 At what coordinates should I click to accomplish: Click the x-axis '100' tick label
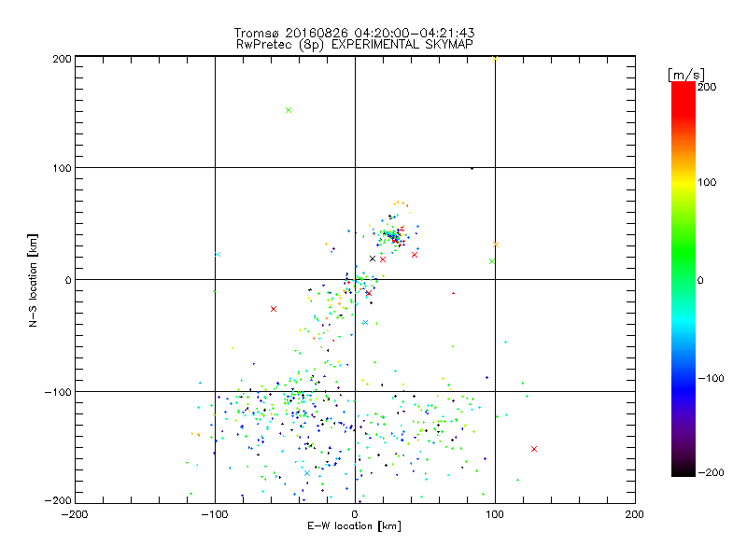tap(495, 514)
